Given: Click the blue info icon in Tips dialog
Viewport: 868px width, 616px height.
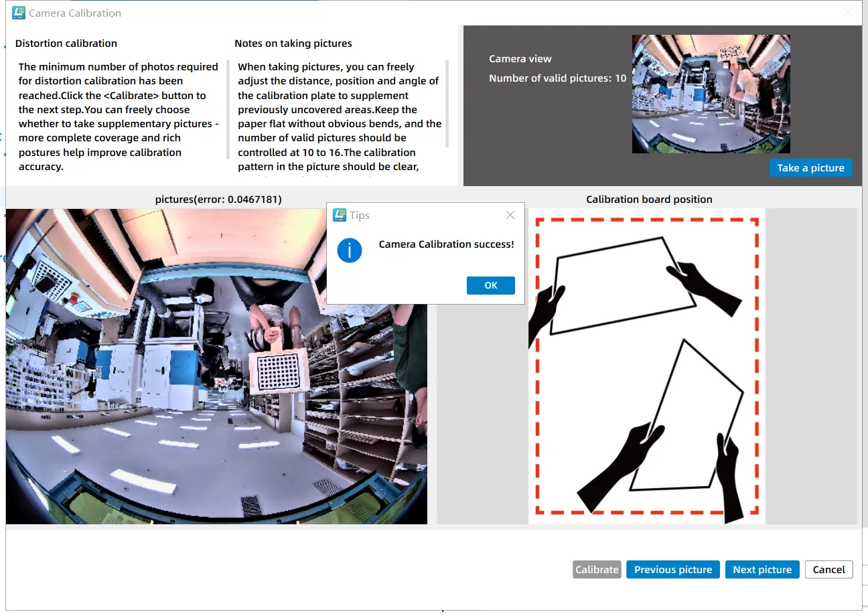Looking at the screenshot, I should pos(350,250).
